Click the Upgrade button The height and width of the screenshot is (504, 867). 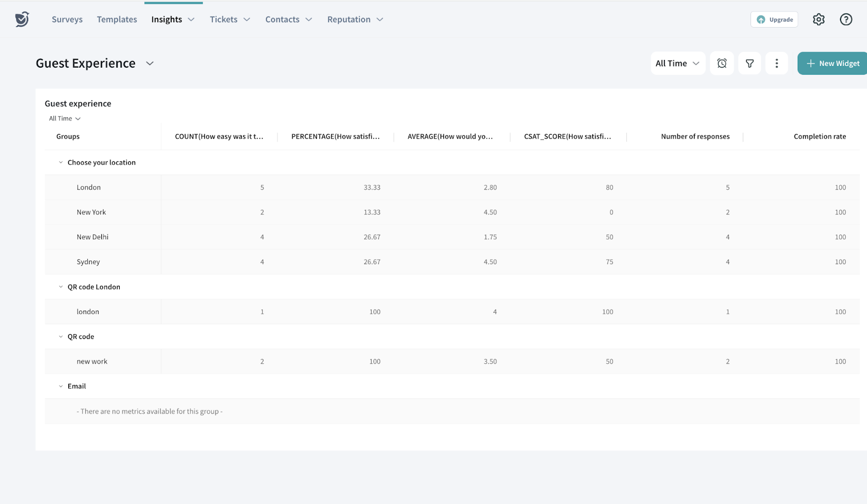tap(774, 19)
